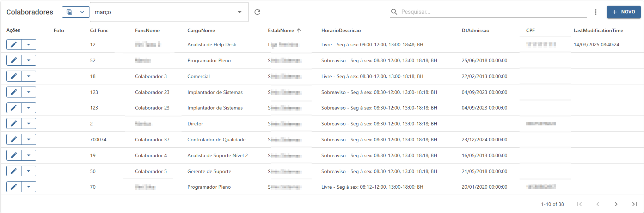Edit the Colaborador 3 row
The width and height of the screenshot is (644, 213).
(14, 76)
